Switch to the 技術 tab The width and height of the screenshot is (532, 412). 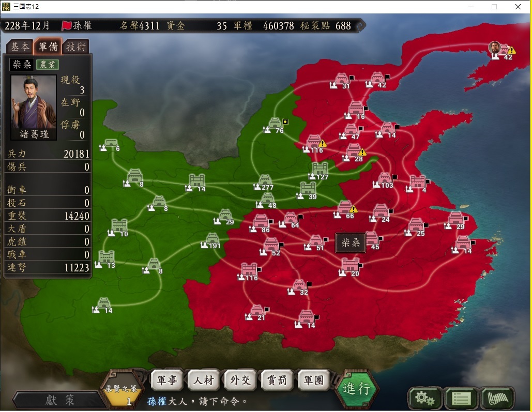tap(75, 47)
